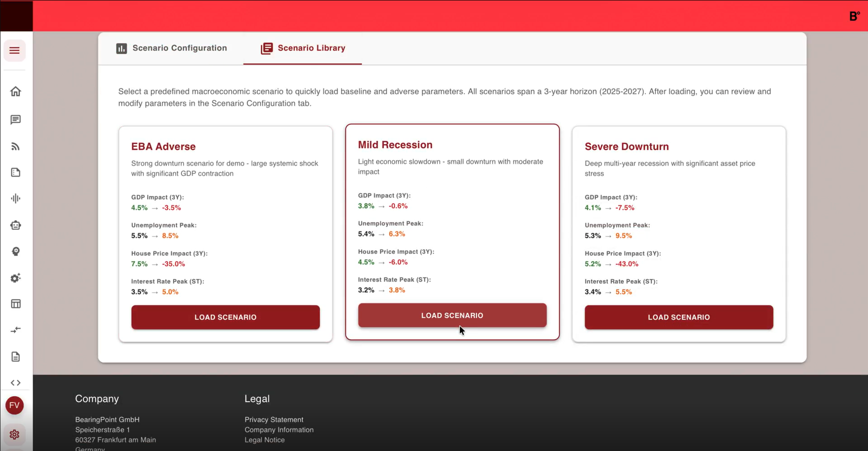Switch to Scenario Configuration tab
Viewport: 868px width, 451px height.
[171, 48]
